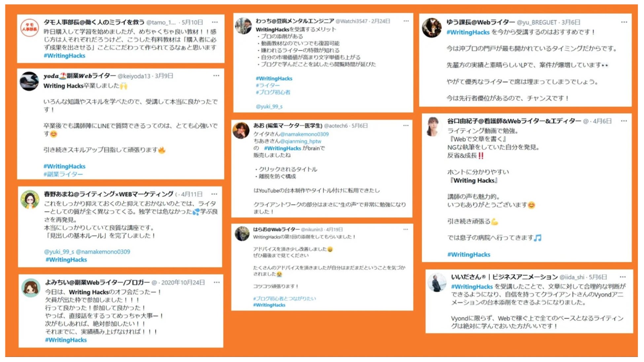The image size is (644, 362).
Task: Open the three-dot menu on yoda's tweet
Action: coord(216,76)
